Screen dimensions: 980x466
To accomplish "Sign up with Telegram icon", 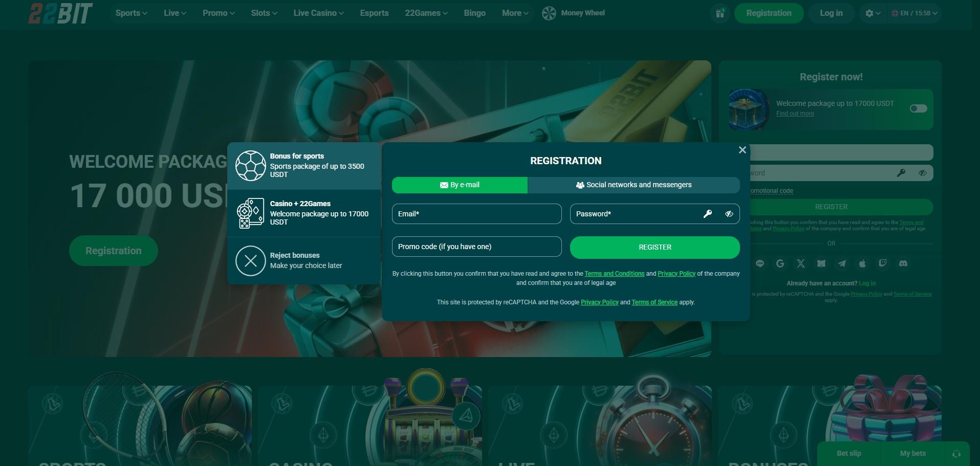I will (842, 263).
